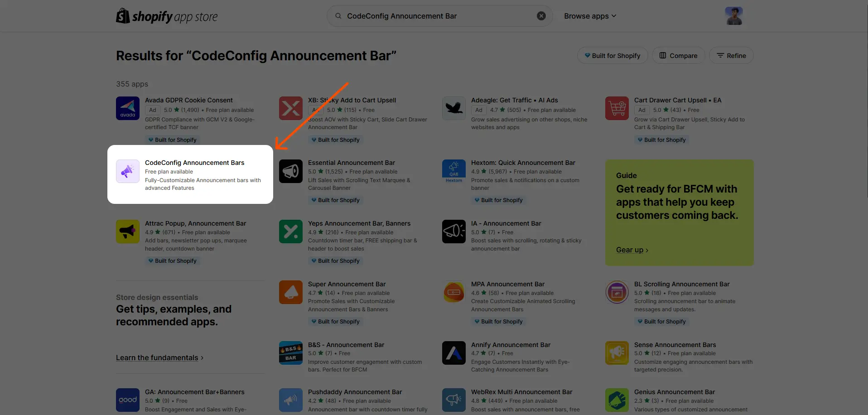Open the CodeConfig Announcement Bars title link
This screenshot has width=868, height=415.
coord(194,163)
